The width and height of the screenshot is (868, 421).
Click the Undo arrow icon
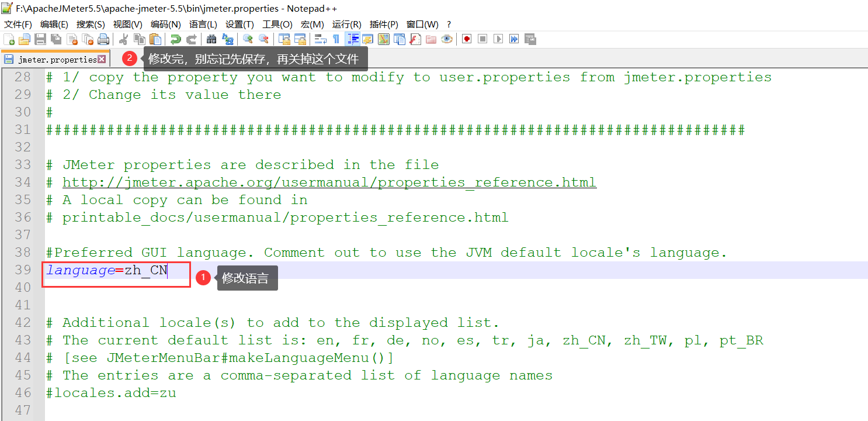(x=175, y=39)
